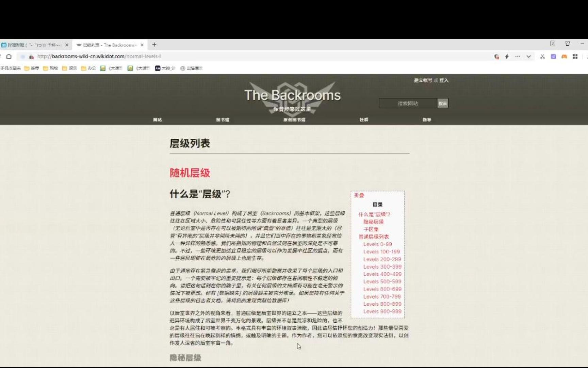Open the second 《大话 bookmark
This screenshot has width=588, height=368.
(x=139, y=68)
